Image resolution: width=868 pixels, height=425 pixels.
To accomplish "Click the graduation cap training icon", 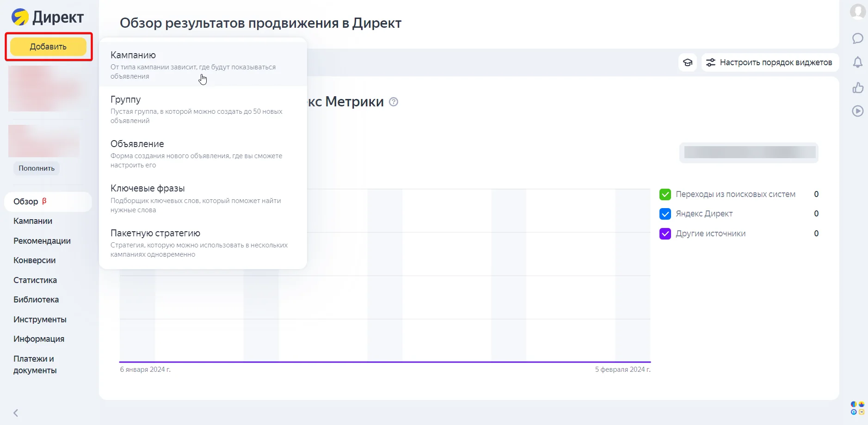I will (x=688, y=62).
